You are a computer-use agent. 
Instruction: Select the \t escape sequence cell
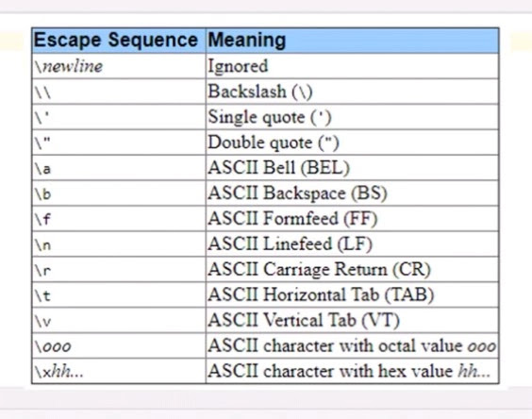119,295
